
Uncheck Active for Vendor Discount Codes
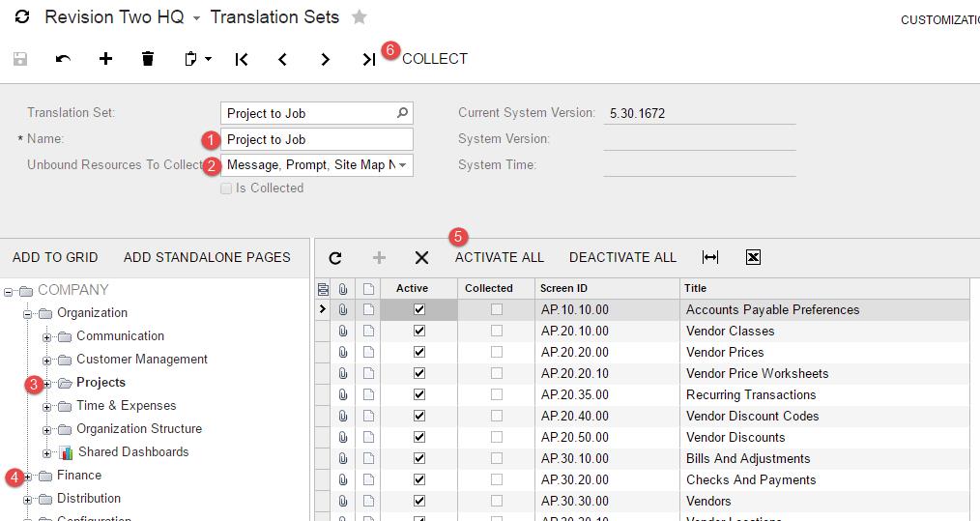coord(419,416)
